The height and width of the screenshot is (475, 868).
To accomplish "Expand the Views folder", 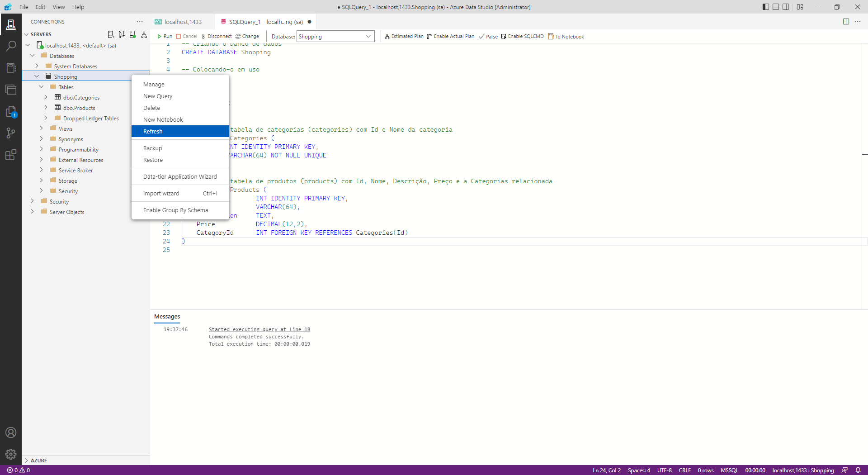I will pos(42,128).
